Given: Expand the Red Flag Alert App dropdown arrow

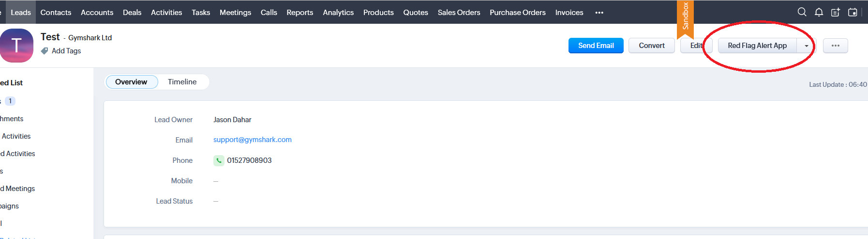Looking at the screenshot, I should click(807, 46).
